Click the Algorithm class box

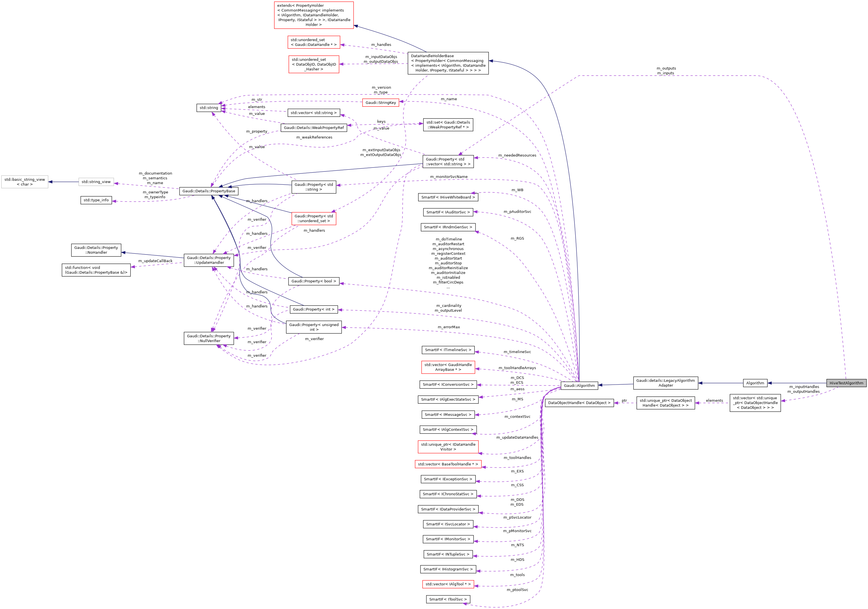pyautogui.click(x=755, y=383)
